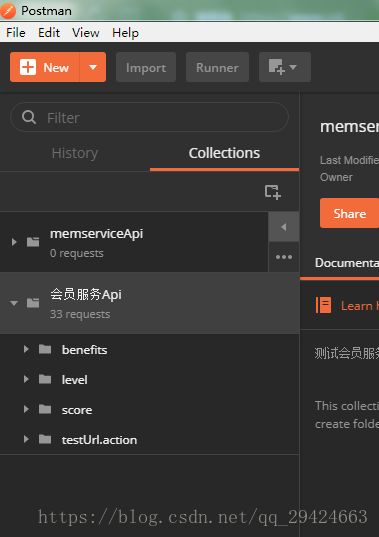Open the Help menu
This screenshot has width=379, height=537.
125,33
